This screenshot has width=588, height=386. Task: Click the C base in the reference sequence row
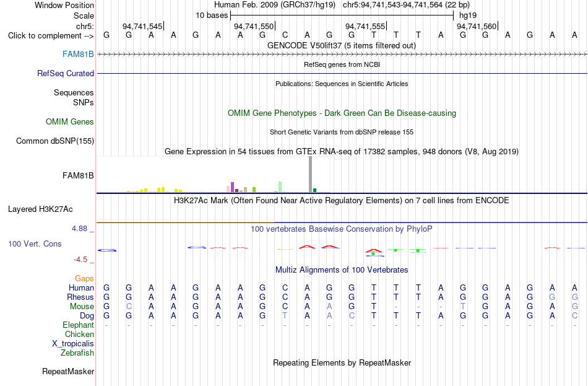285,35
